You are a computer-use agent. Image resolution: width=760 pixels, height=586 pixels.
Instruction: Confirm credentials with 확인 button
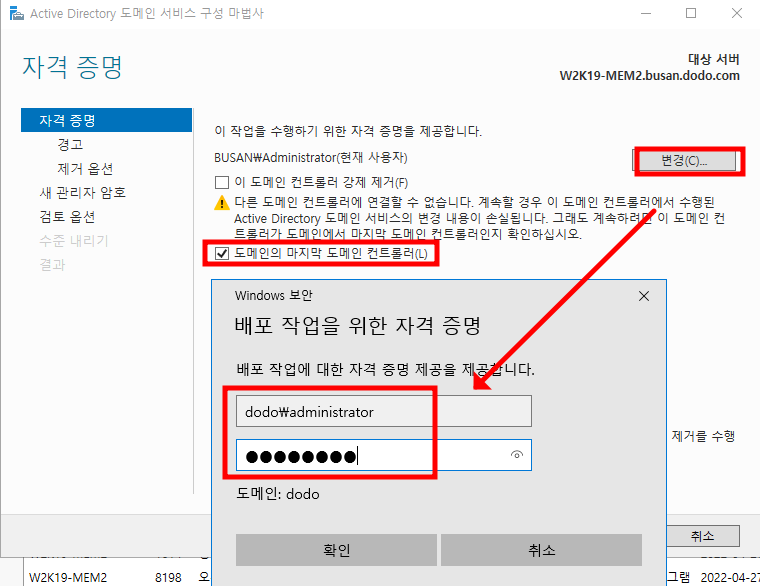(x=336, y=550)
